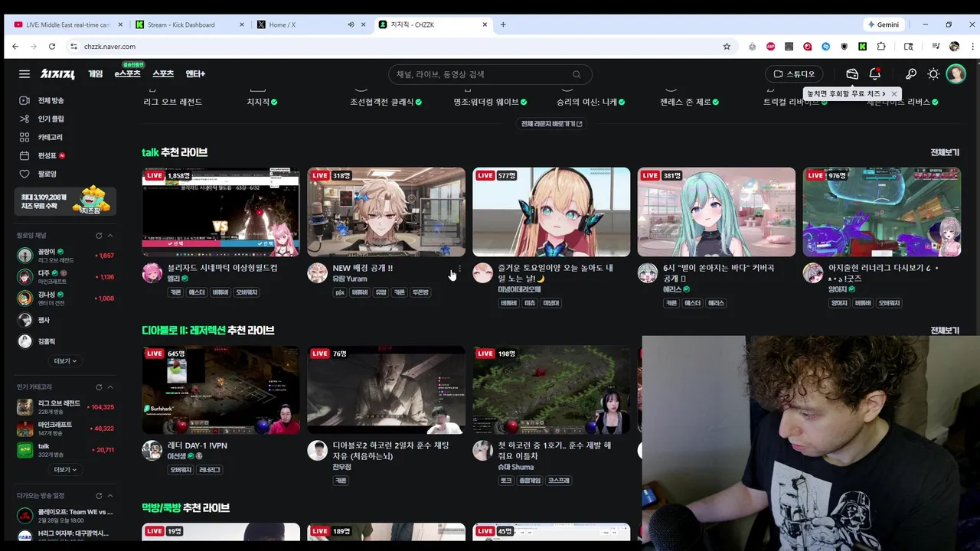Open the NEW 배경 공개 stream thumbnail
The width and height of the screenshot is (980, 551).
click(386, 212)
